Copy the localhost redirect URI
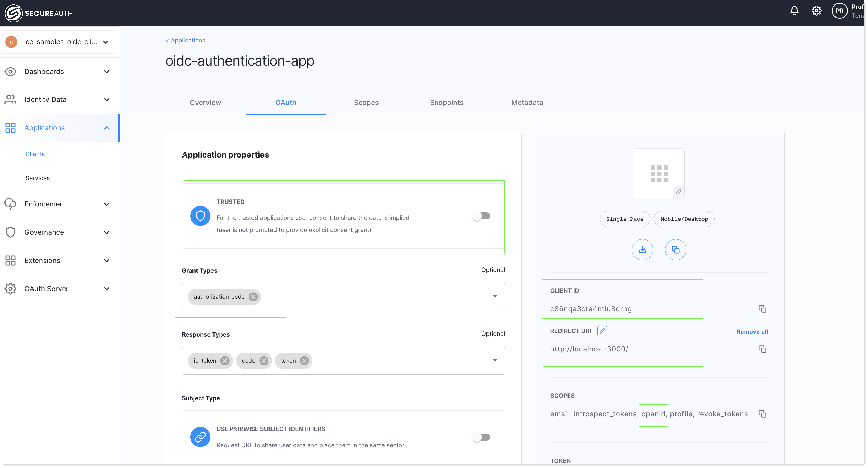 [x=762, y=349]
